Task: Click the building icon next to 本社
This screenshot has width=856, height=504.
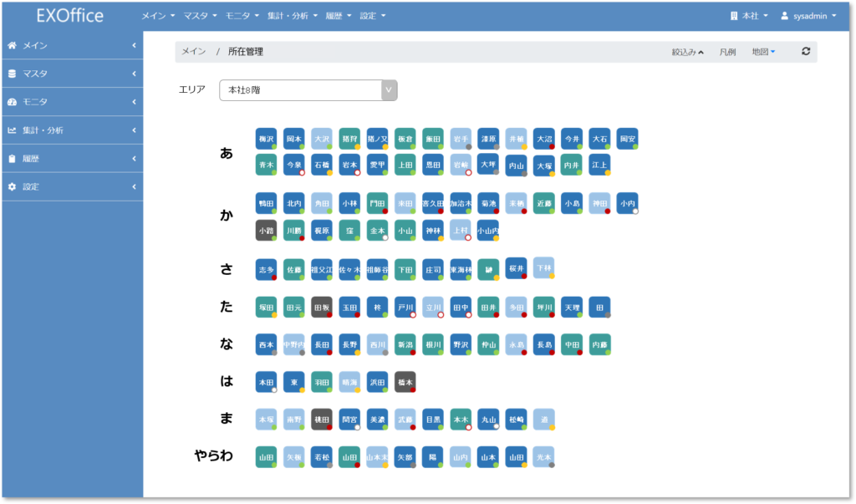Action: [734, 16]
